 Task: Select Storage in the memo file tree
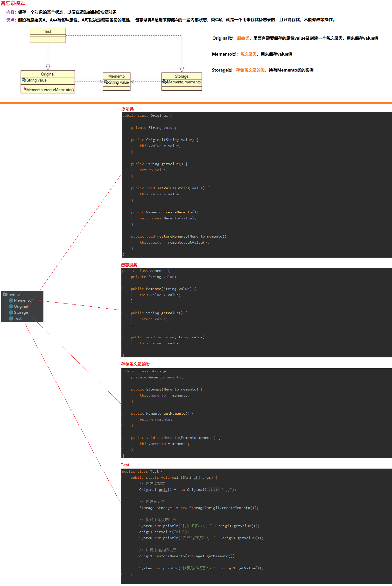[21, 312]
